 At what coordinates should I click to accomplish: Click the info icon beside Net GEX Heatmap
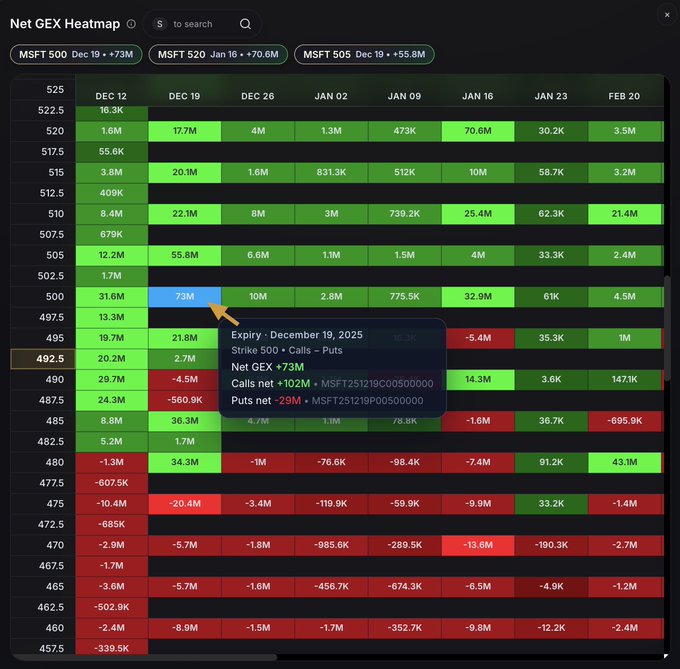point(131,24)
